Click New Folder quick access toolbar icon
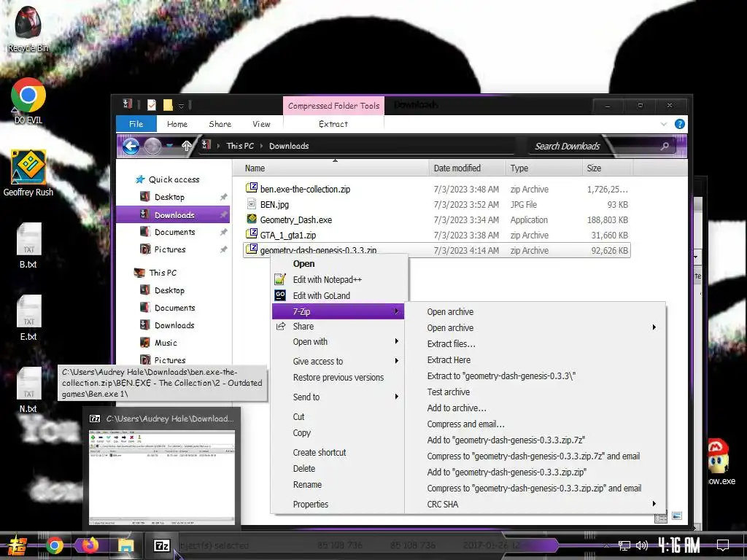 [x=168, y=105]
